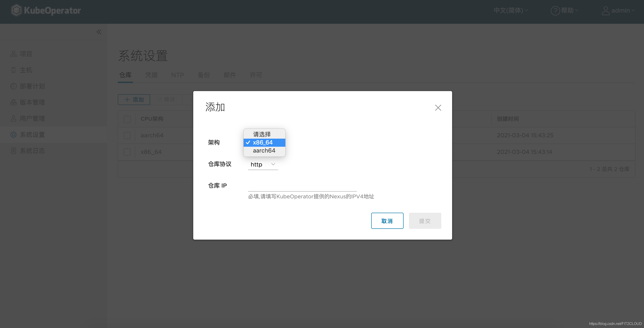Viewport: 644px width, 328px height.
Task: Check the aarch64 repository row checkbox
Action: click(127, 135)
